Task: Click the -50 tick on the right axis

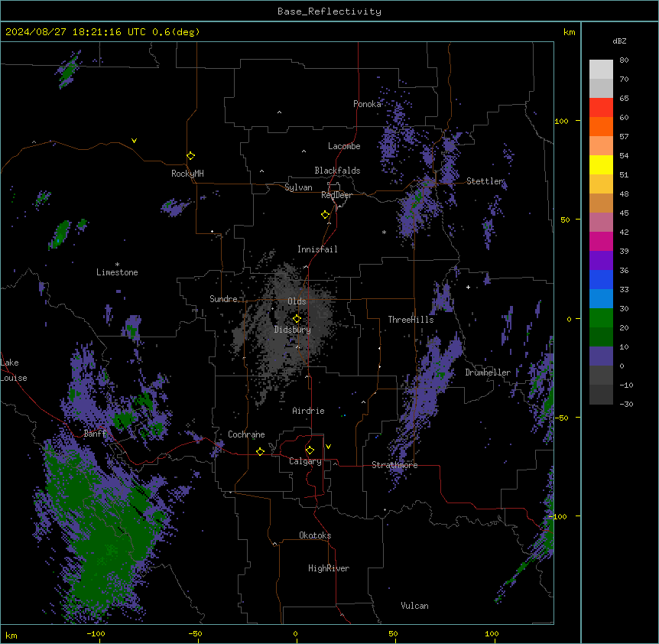Action: (561, 418)
